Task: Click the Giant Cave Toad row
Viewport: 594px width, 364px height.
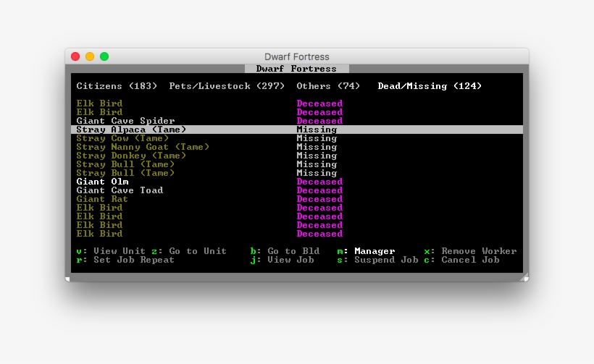Action: point(120,190)
